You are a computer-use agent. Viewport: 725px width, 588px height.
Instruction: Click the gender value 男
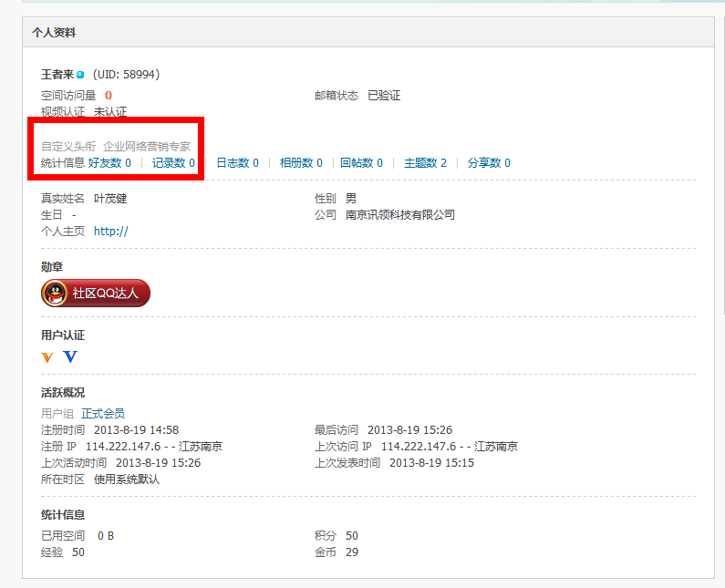pyautogui.click(x=351, y=199)
